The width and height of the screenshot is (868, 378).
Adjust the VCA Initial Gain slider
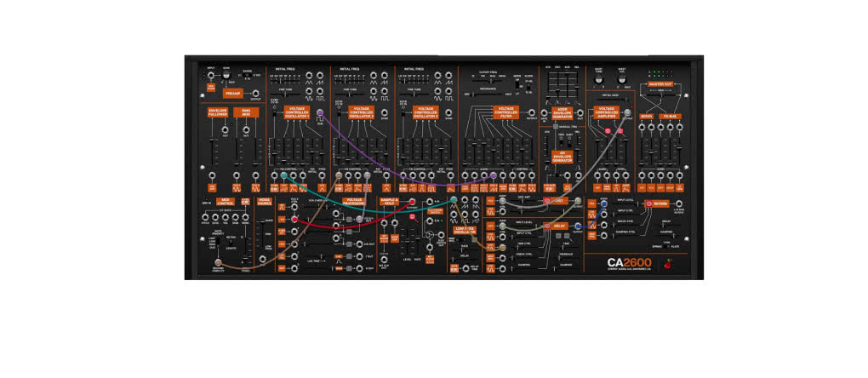612,99
